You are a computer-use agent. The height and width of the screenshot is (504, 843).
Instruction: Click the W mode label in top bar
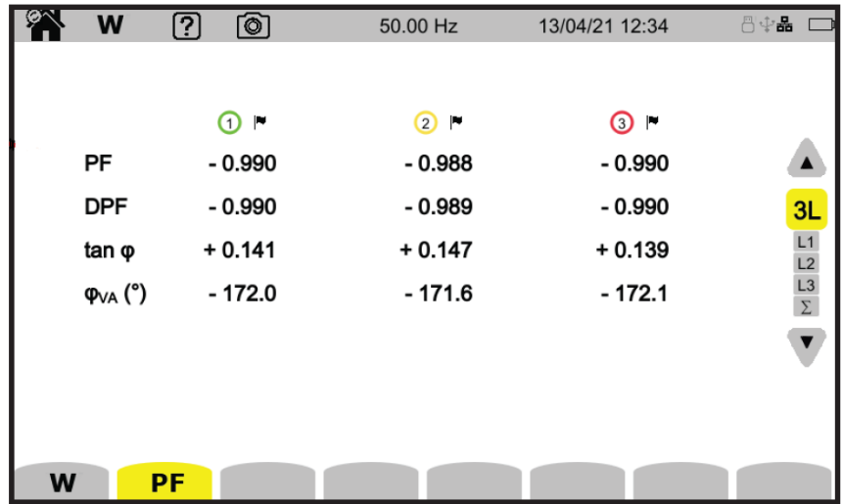coord(110,26)
